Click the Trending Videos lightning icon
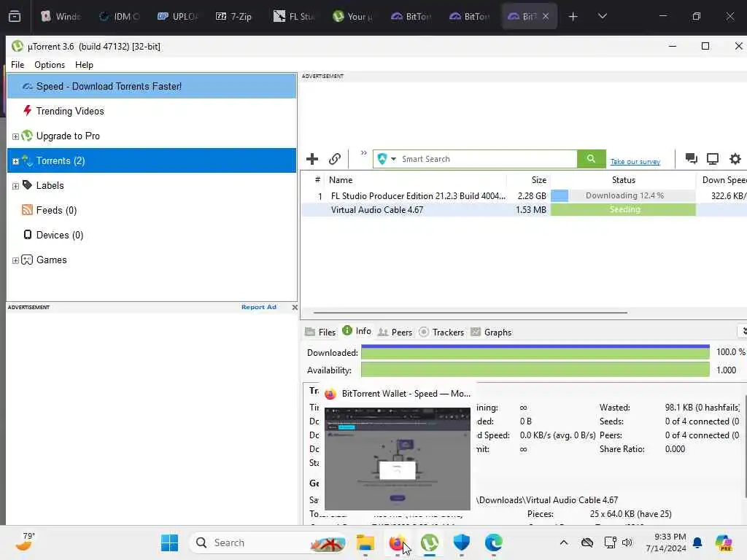Screen dimensions: 747x560 pos(27,111)
